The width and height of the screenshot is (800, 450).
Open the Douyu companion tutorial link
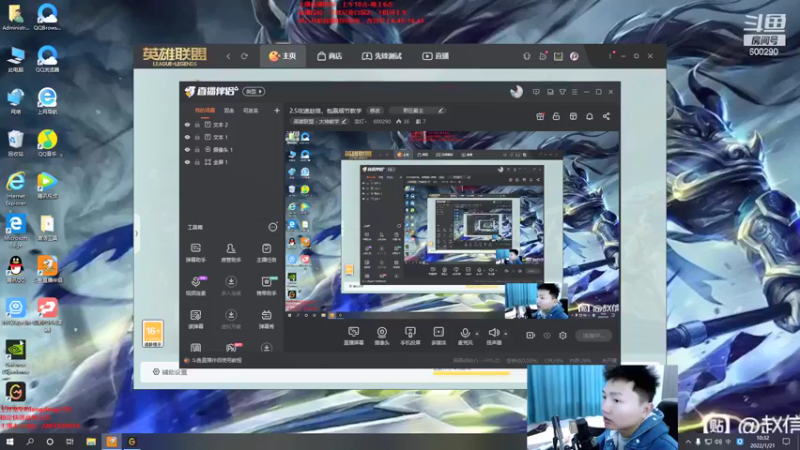[213, 360]
